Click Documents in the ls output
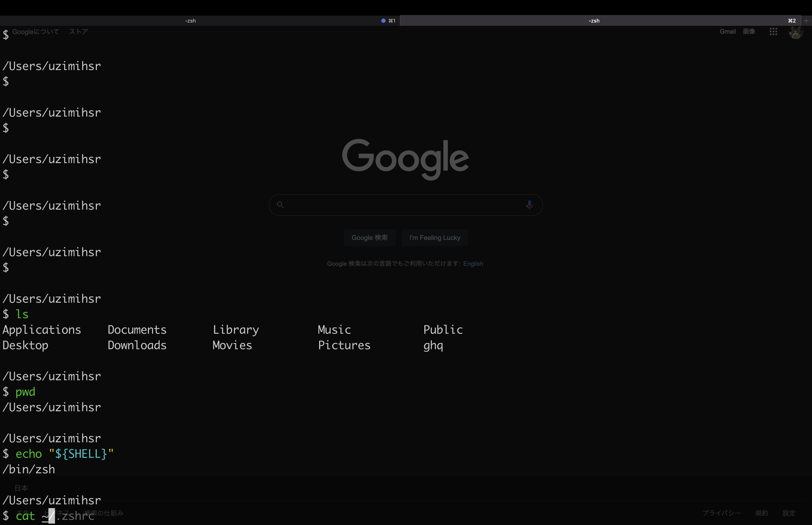This screenshot has height=525, width=812. click(137, 330)
